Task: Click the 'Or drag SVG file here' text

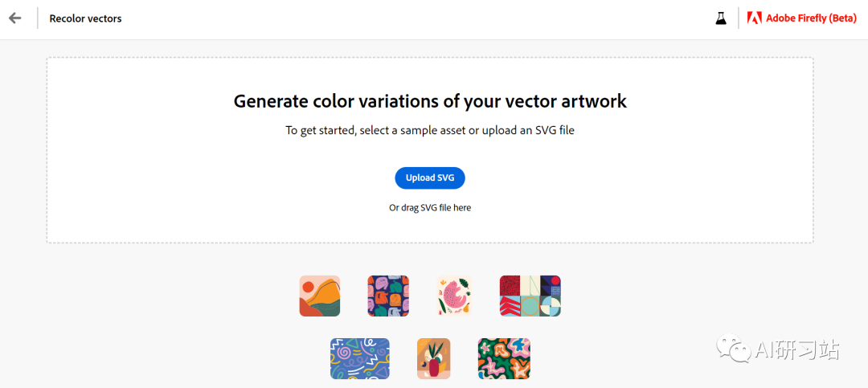Action: click(430, 207)
